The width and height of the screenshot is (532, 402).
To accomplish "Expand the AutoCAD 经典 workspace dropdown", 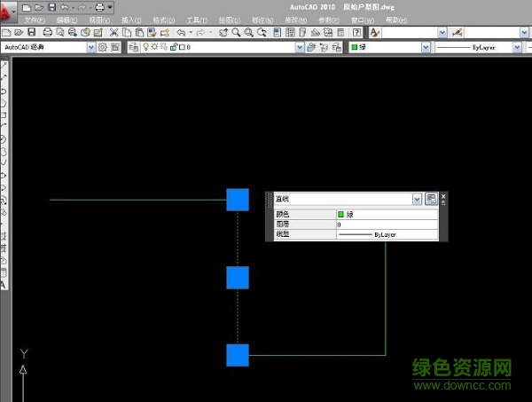I will [91, 47].
